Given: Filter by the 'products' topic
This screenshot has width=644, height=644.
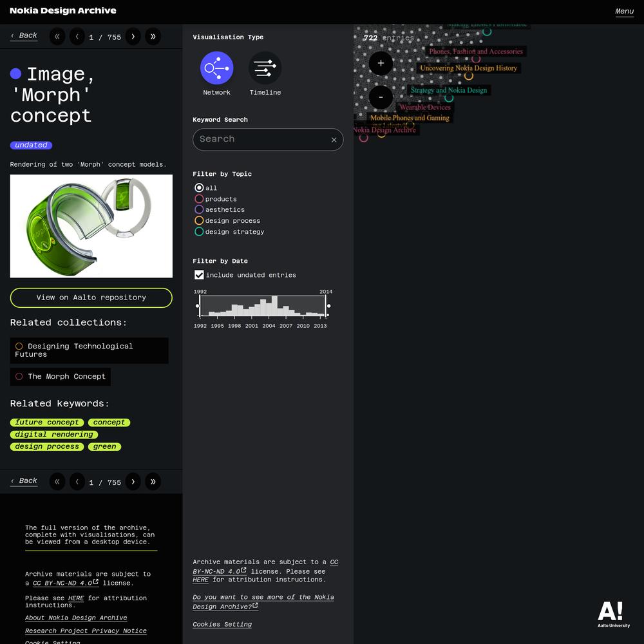Looking at the screenshot, I should tap(199, 199).
